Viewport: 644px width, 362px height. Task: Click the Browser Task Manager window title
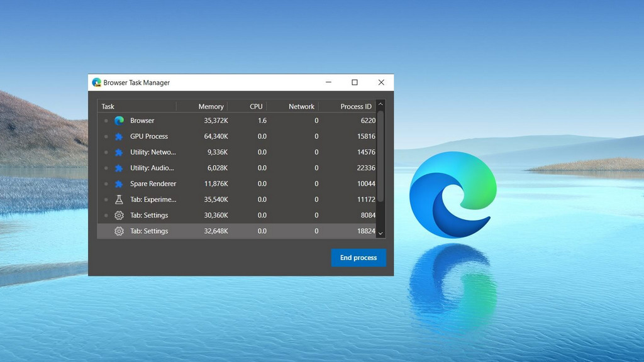coord(136,82)
